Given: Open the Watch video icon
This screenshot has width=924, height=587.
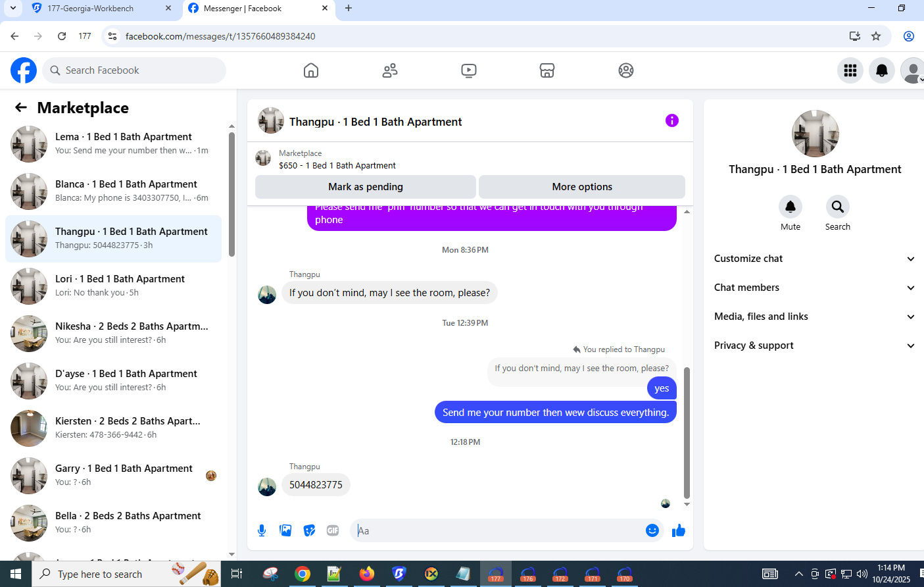Looking at the screenshot, I should [x=469, y=70].
